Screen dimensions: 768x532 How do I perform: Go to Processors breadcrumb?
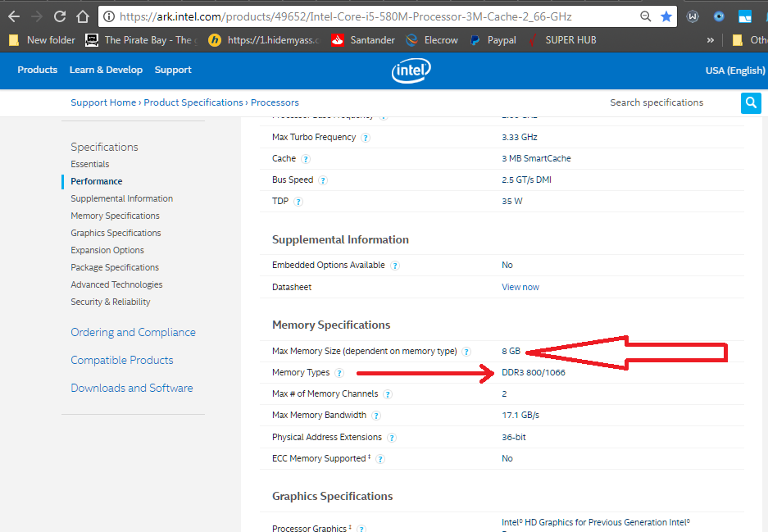(x=275, y=102)
